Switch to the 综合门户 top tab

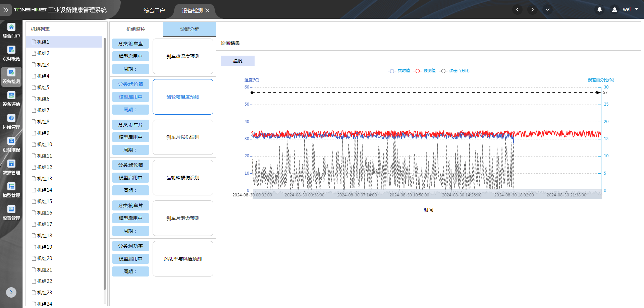(x=154, y=10)
